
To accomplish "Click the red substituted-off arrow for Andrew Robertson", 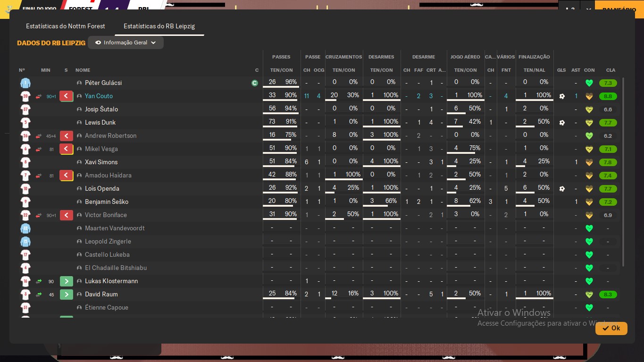I will tap(67, 136).
